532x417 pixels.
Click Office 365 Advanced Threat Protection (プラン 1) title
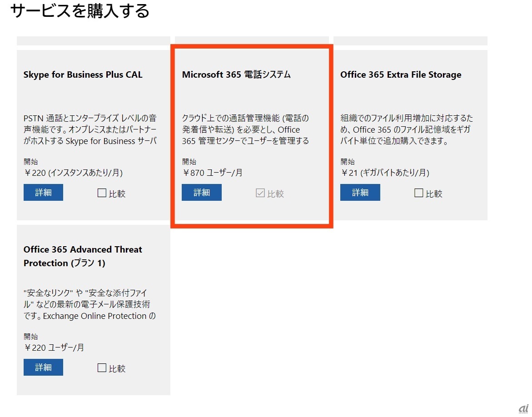click(83, 256)
